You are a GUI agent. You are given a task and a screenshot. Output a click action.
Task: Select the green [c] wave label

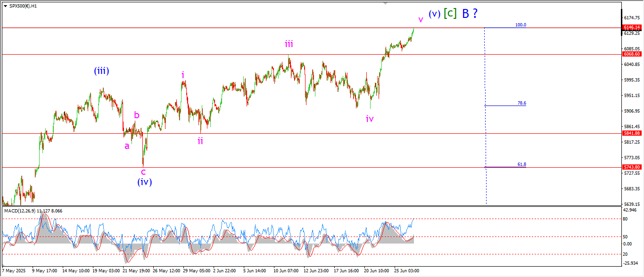click(x=450, y=14)
